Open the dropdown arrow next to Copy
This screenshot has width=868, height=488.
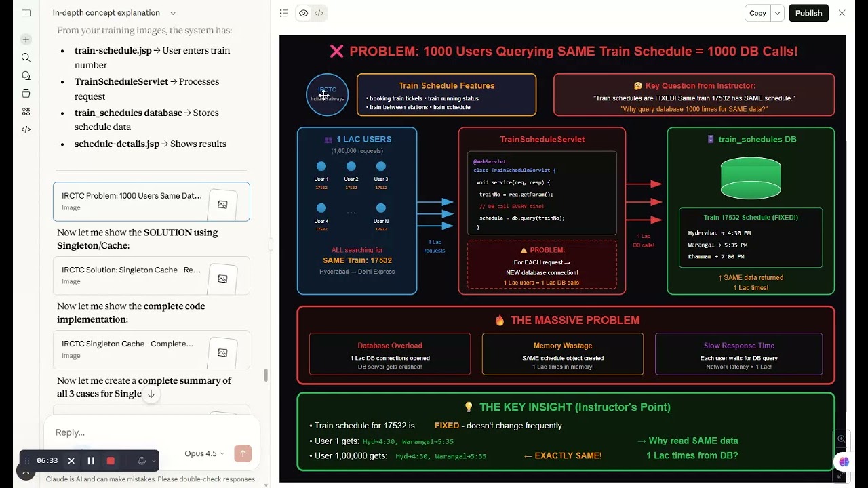778,13
